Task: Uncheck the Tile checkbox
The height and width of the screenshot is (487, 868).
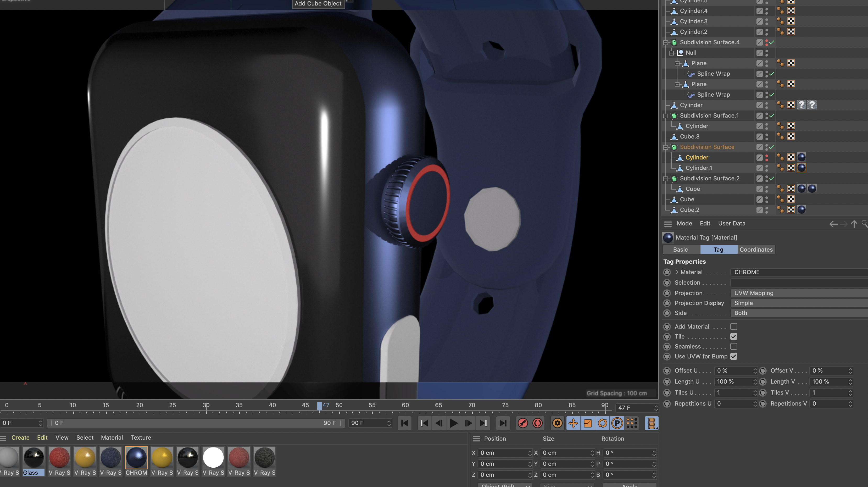Action: pyautogui.click(x=733, y=336)
